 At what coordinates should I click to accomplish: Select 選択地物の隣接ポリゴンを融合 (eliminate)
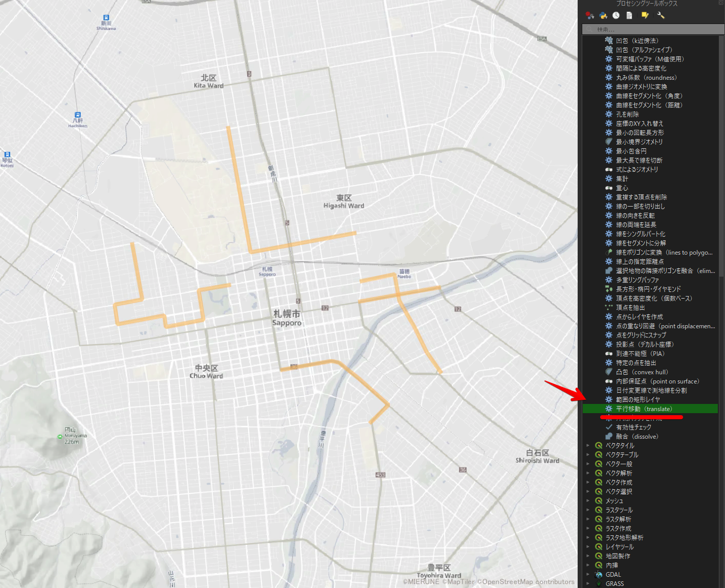click(x=666, y=271)
